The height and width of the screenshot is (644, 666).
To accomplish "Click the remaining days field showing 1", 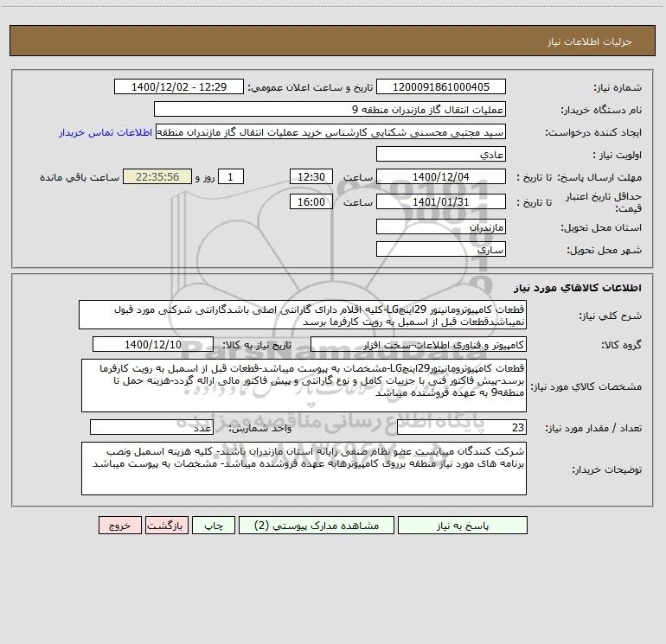I will (231, 176).
